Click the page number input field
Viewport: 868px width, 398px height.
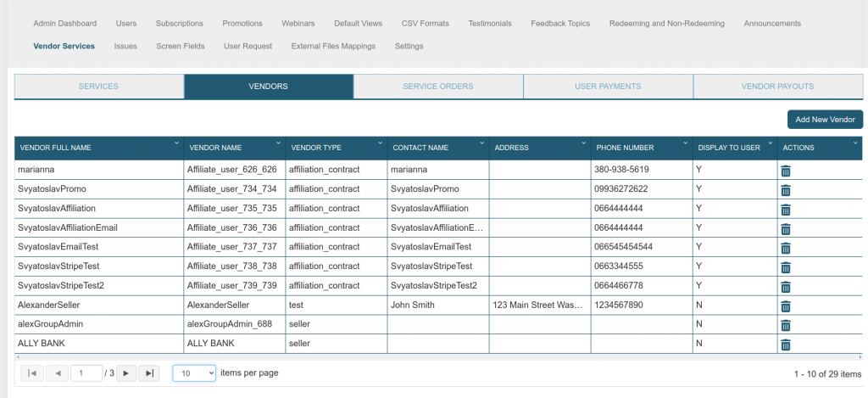tap(85, 373)
